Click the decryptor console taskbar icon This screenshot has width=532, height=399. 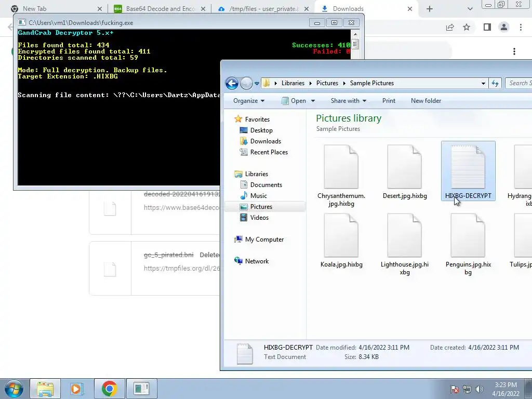pyautogui.click(x=141, y=389)
